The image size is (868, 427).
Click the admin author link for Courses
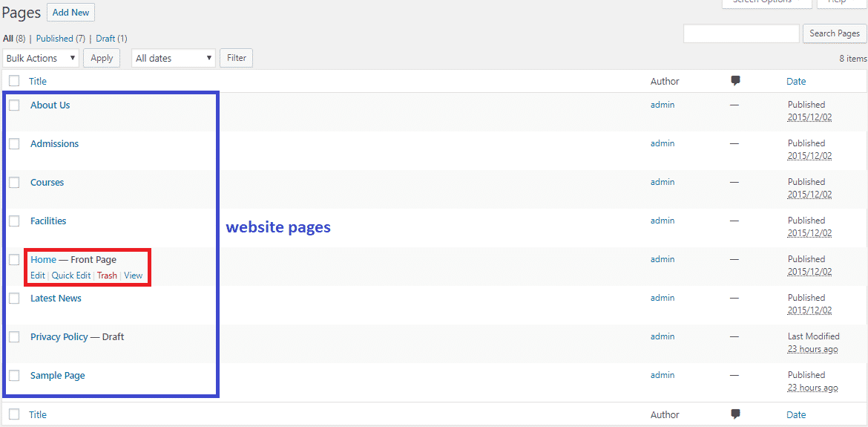point(662,182)
